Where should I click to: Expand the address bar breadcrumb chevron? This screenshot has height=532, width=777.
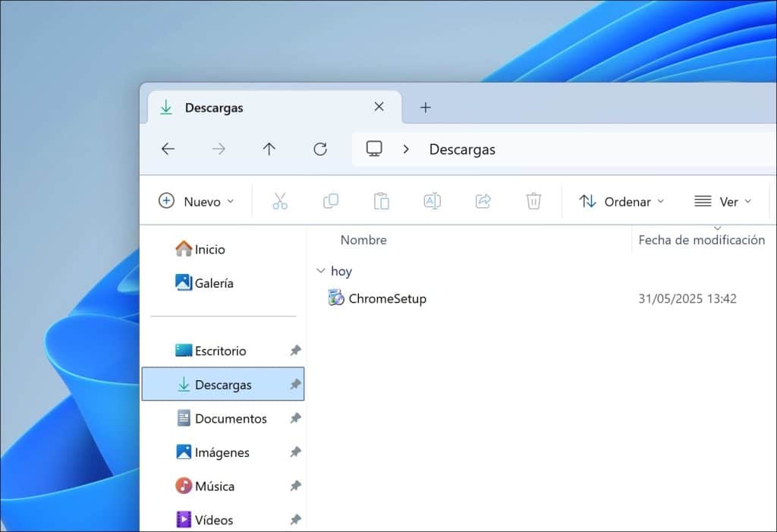406,149
